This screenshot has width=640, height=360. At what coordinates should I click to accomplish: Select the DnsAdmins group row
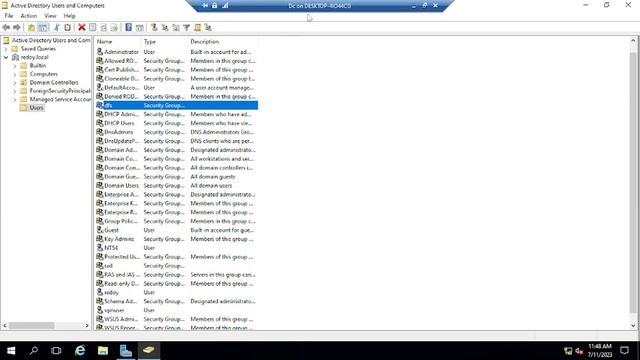tap(176, 132)
